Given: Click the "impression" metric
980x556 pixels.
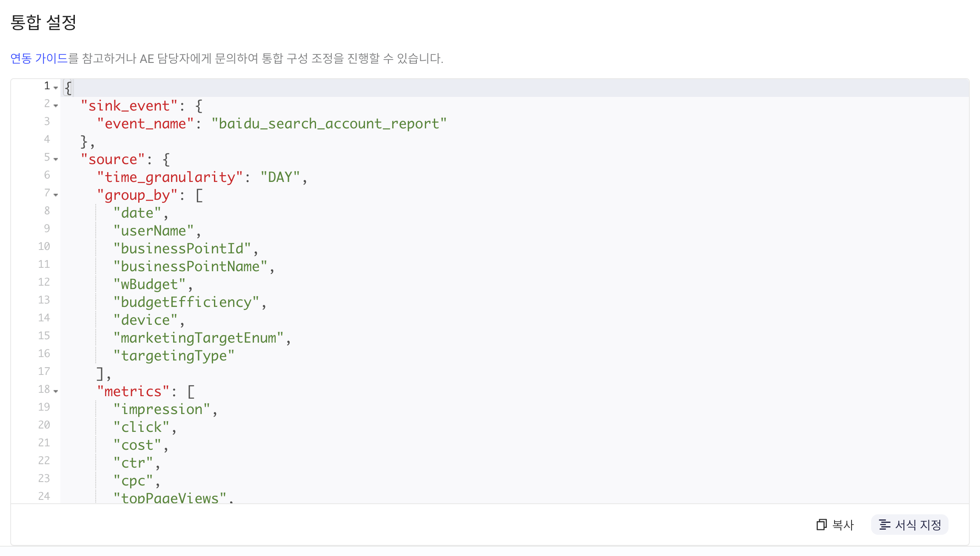Looking at the screenshot, I should (x=162, y=409).
